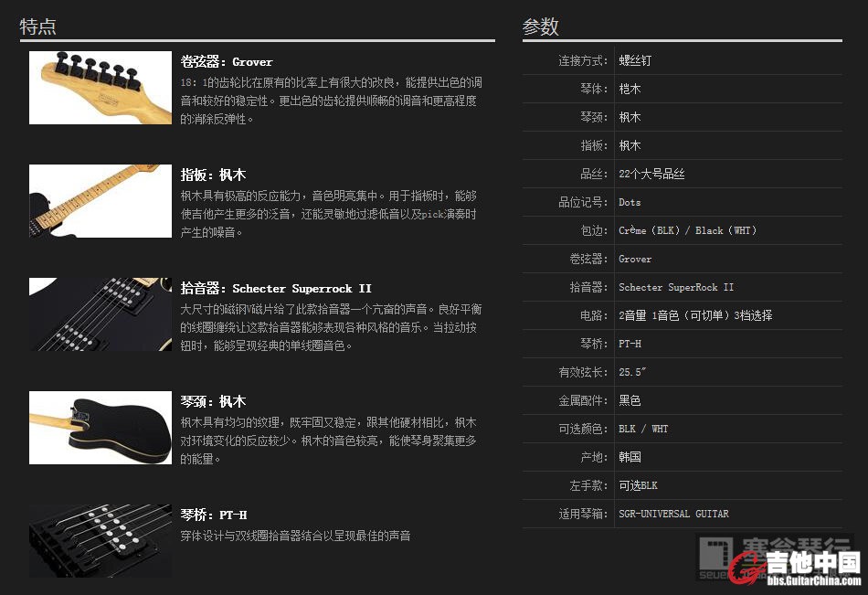868x595 pixels.
Task: Select the value '22个大号品丝'
Action: click(651, 174)
